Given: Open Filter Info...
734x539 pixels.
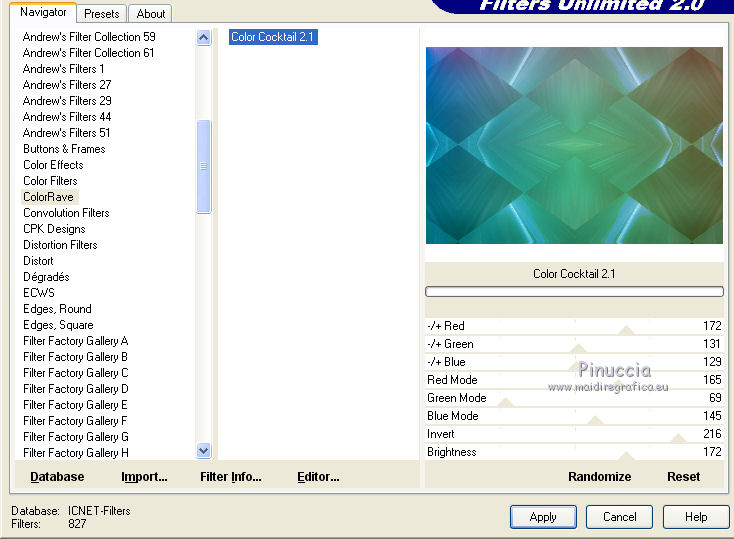Looking at the screenshot, I should (231, 477).
